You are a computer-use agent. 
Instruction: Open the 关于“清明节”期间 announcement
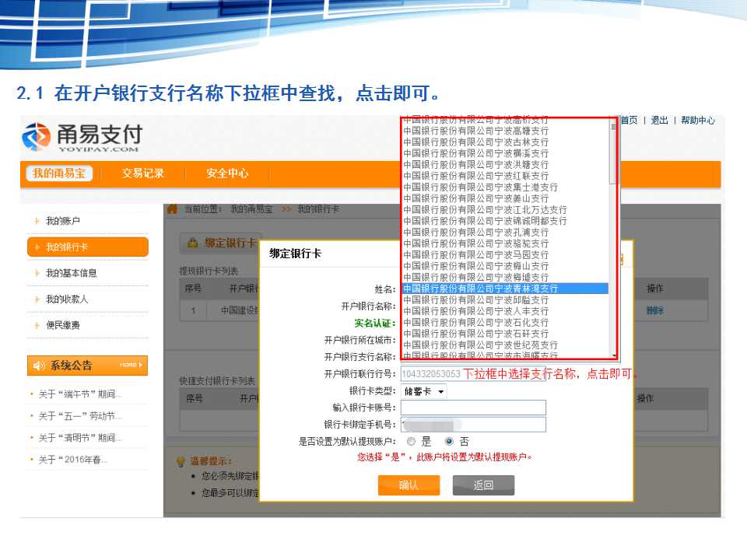click(x=79, y=438)
